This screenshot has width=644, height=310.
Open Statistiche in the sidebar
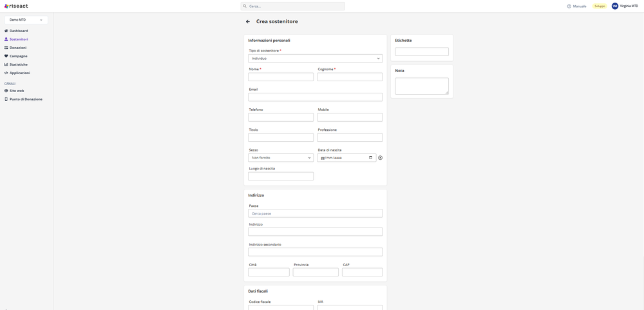click(x=18, y=64)
